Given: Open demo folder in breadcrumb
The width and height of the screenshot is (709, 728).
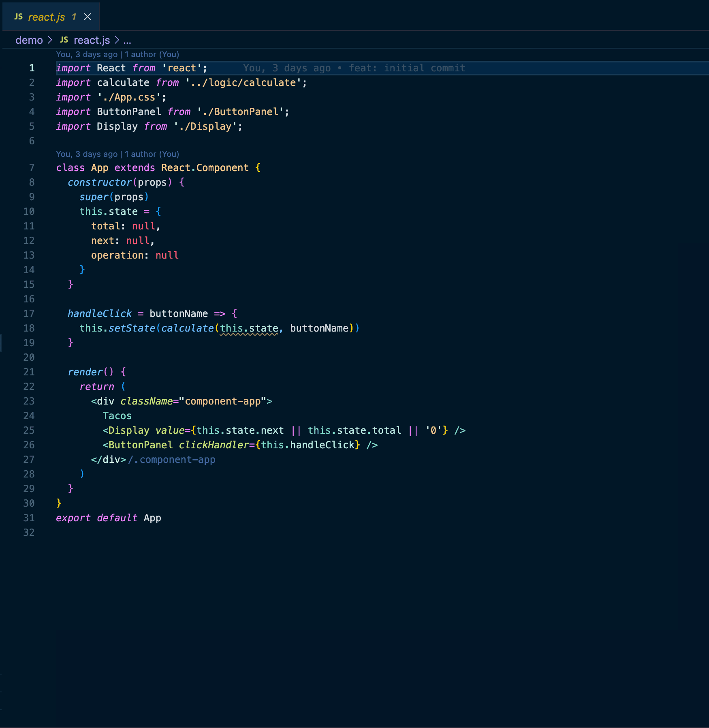Looking at the screenshot, I should point(29,40).
